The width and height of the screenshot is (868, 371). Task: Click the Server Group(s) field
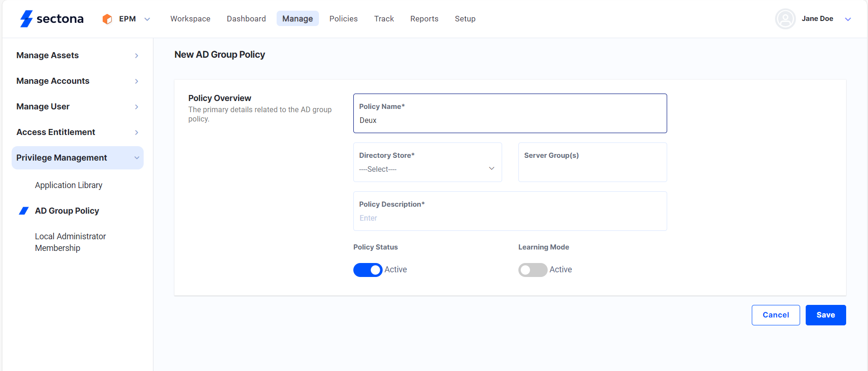[x=592, y=169]
